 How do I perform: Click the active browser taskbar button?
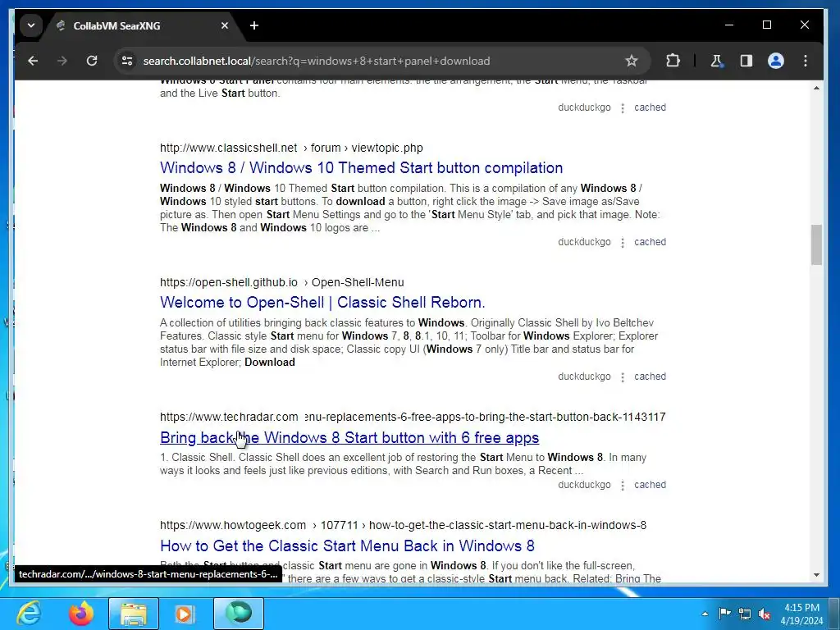click(x=239, y=614)
